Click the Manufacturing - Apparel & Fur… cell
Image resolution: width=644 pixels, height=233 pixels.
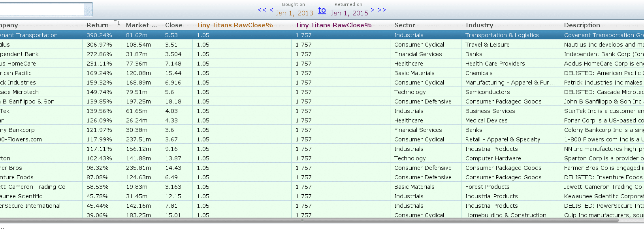pos(510,83)
